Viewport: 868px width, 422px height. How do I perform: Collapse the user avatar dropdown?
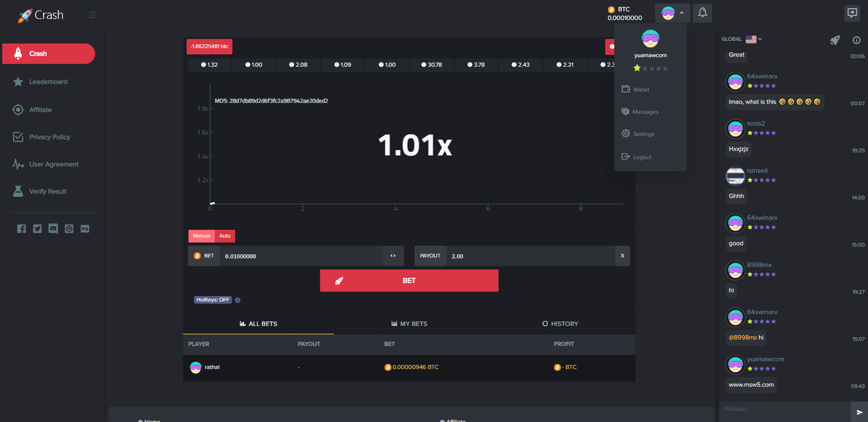(x=672, y=13)
